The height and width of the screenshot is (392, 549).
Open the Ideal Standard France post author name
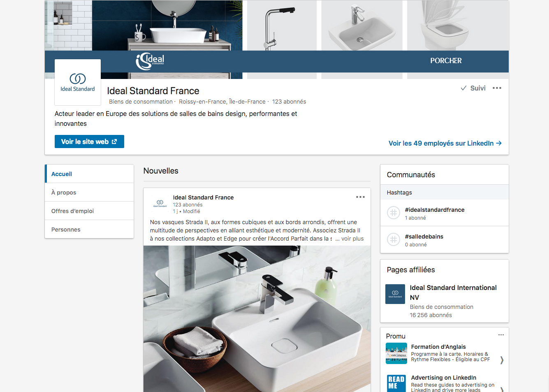click(x=203, y=197)
